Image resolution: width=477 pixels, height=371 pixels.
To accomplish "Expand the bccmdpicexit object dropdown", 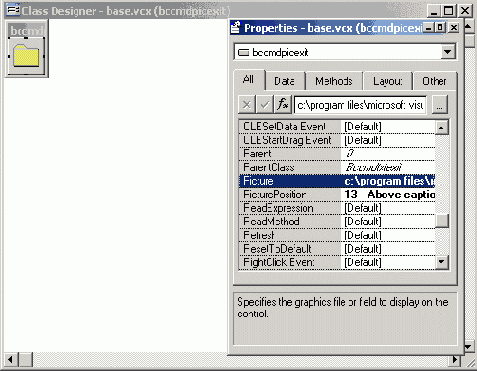I will click(448, 52).
